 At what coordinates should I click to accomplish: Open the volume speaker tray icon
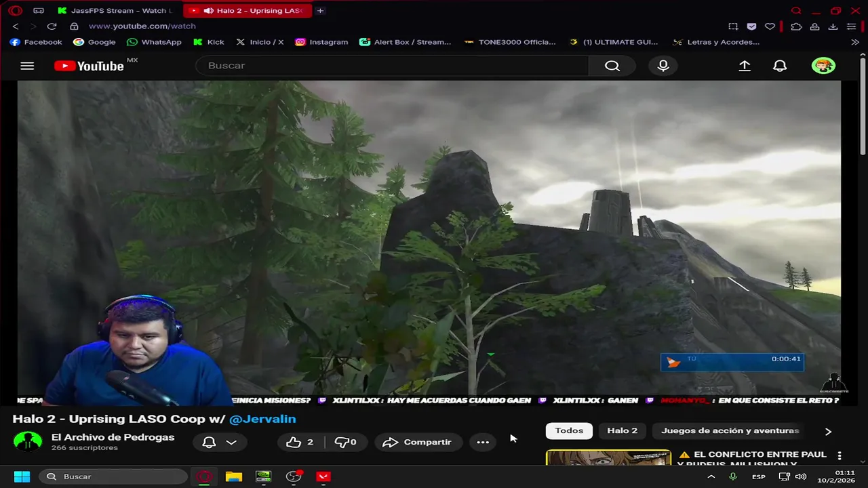coord(800,476)
